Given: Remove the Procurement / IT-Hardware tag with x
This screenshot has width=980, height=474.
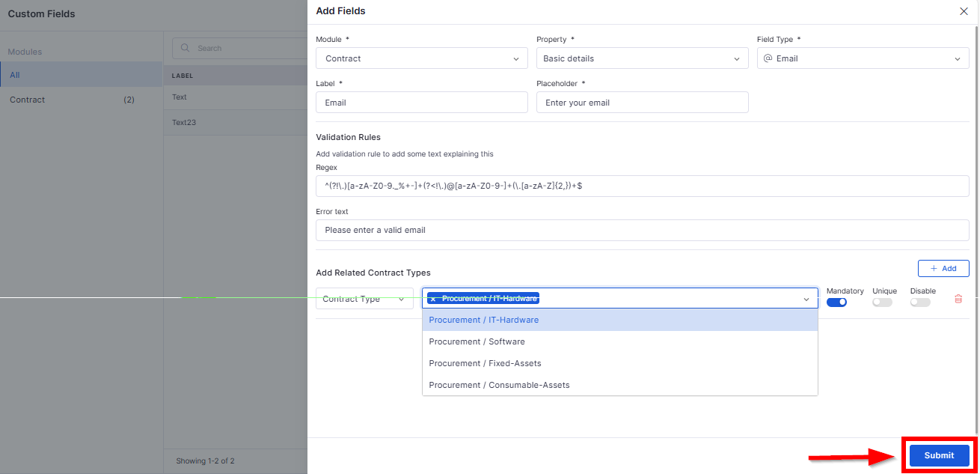Looking at the screenshot, I should click(x=433, y=299).
